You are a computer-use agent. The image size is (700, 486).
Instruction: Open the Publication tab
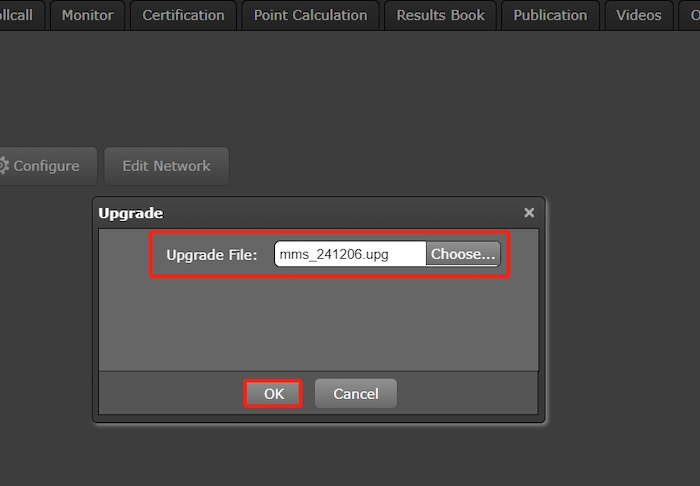[550, 15]
